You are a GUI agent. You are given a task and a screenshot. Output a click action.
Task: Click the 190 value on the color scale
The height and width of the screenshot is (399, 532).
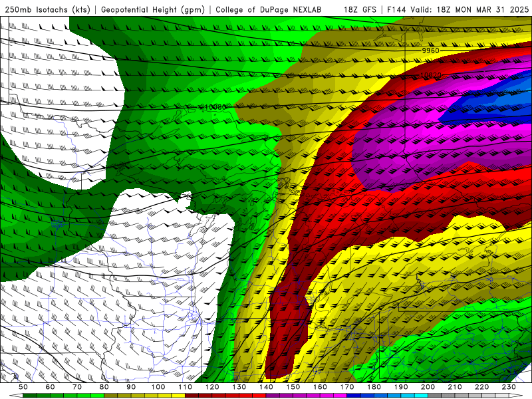(x=401, y=387)
